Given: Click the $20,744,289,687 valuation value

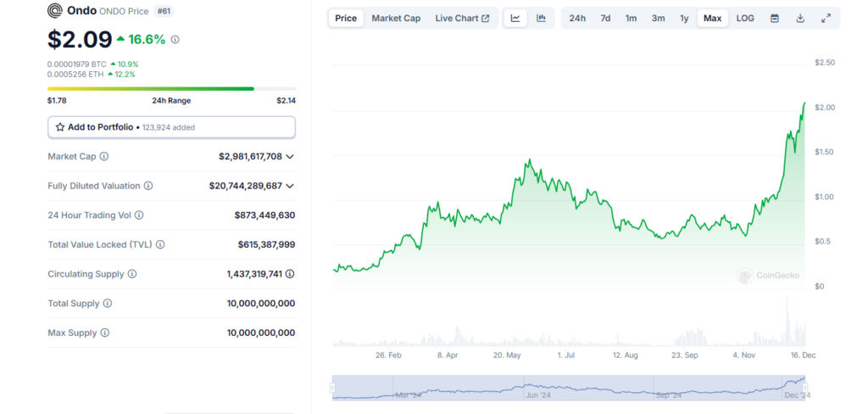Looking at the screenshot, I should coord(246,186).
